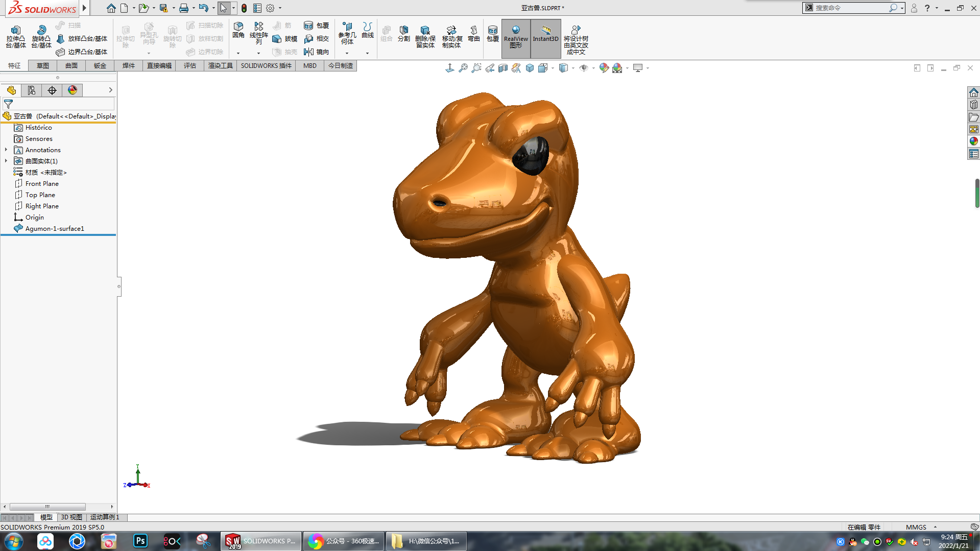This screenshot has height=551, width=980.
Task: Open Photoshop from the Windows taskbar
Action: 140,541
